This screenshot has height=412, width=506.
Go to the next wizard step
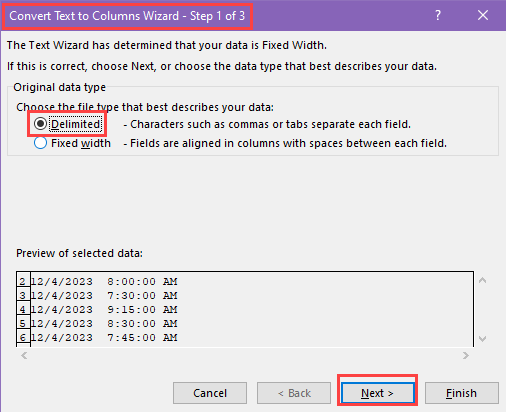[x=377, y=393]
